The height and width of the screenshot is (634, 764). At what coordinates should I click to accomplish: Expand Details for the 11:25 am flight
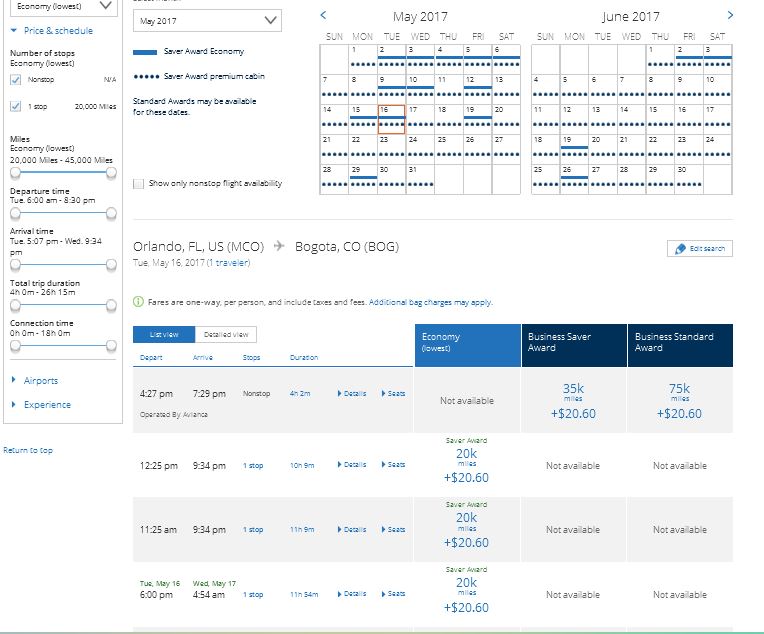click(x=352, y=529)
